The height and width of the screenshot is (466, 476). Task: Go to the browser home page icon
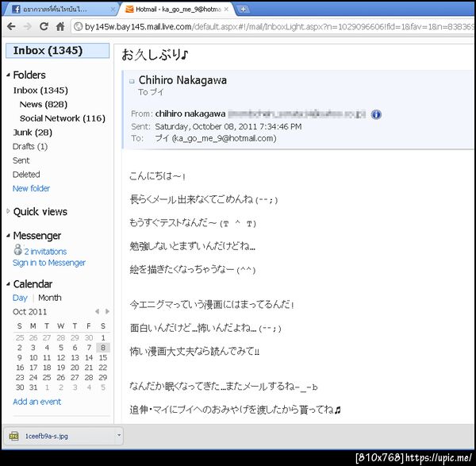click(60, 27)
